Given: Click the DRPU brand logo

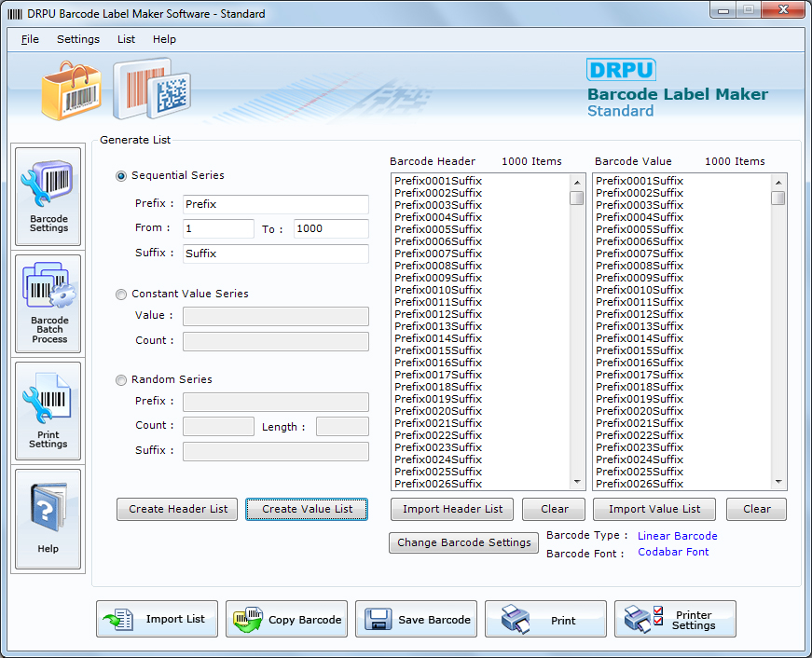Looking at the screenshot, I should click(x=621, y=70).
